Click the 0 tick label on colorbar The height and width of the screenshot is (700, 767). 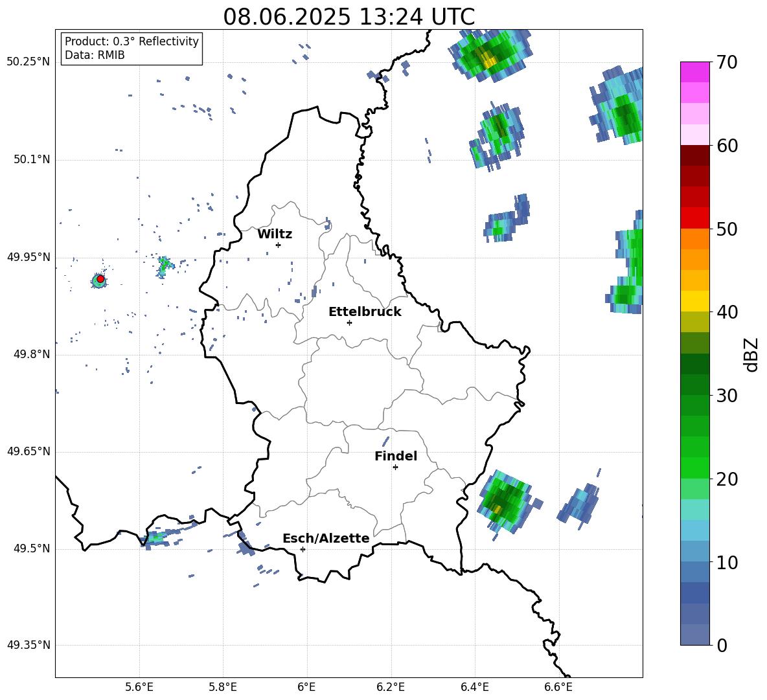click(722, 645)
